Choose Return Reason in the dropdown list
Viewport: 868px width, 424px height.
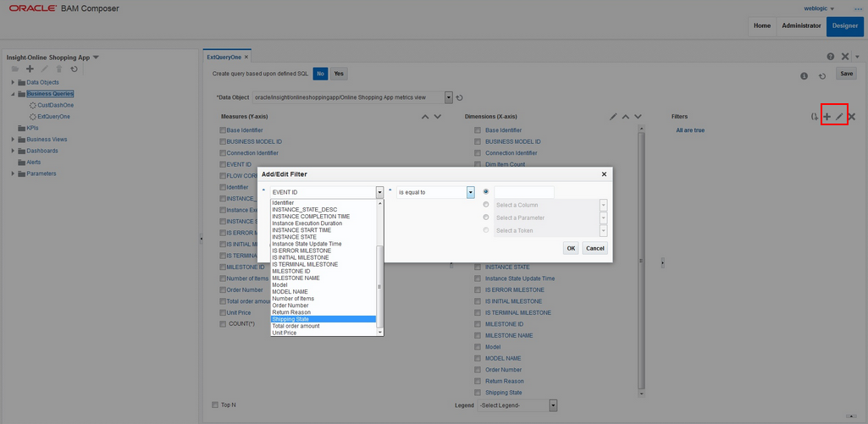coord(323,312)
